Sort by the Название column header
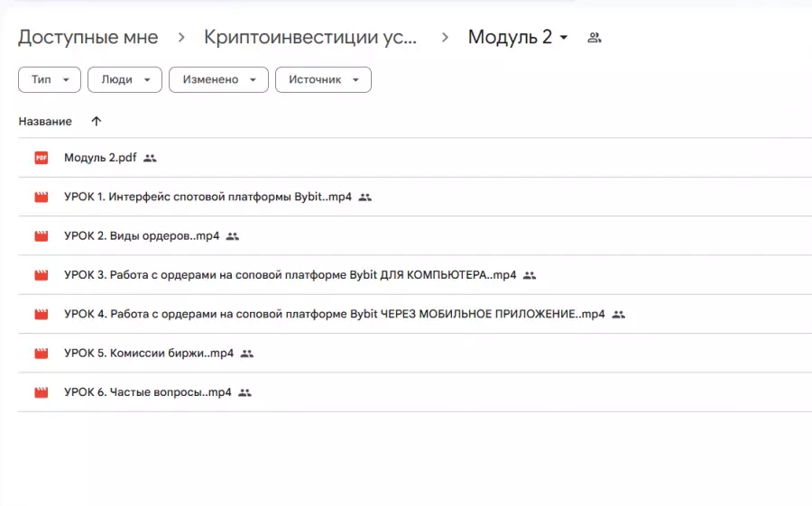 pos(45,121)
